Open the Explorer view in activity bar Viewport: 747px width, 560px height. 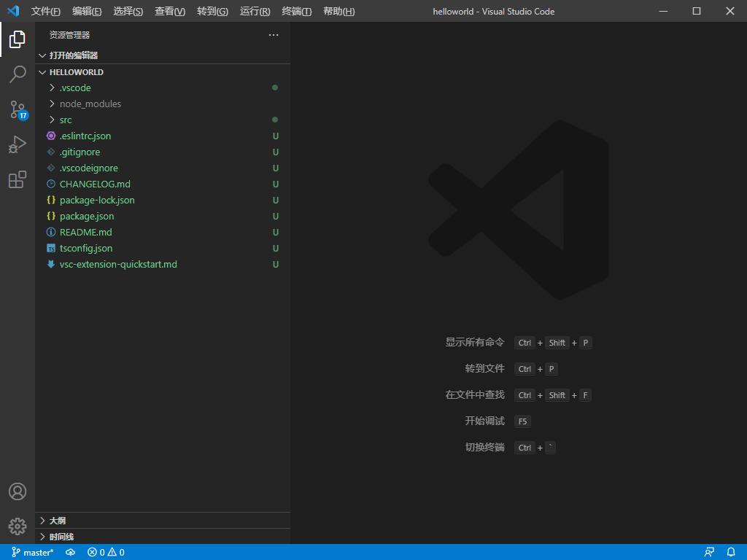point(18,39)
